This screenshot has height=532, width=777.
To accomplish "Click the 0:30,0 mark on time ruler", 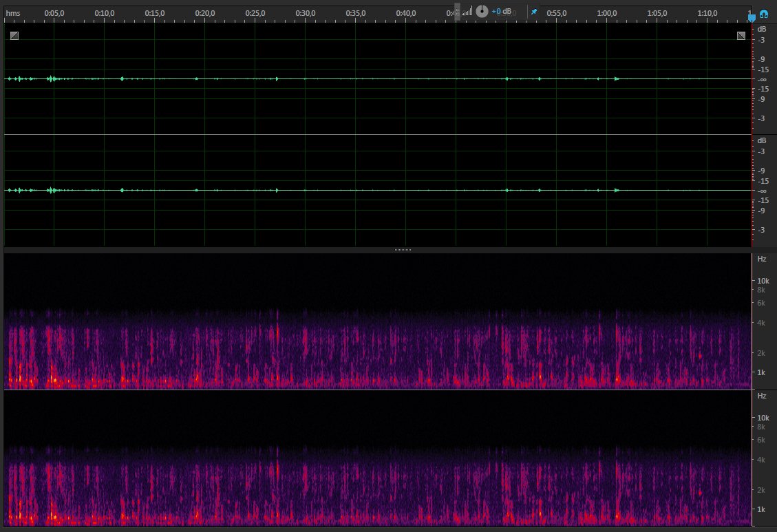I will 306,13.
